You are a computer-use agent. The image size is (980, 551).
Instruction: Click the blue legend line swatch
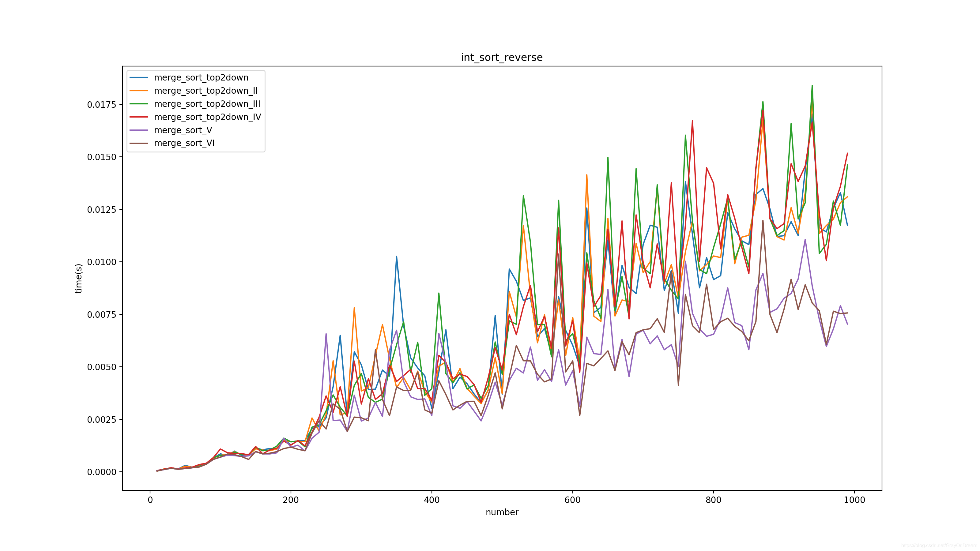point(139,77)
